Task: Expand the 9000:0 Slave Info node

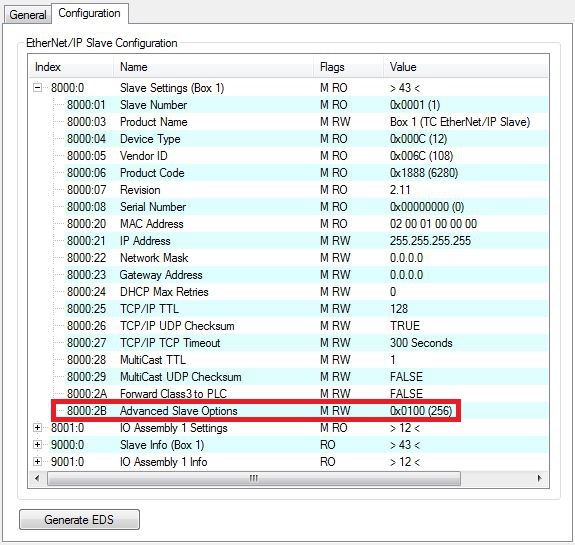Action: click(x=37, y=445)
